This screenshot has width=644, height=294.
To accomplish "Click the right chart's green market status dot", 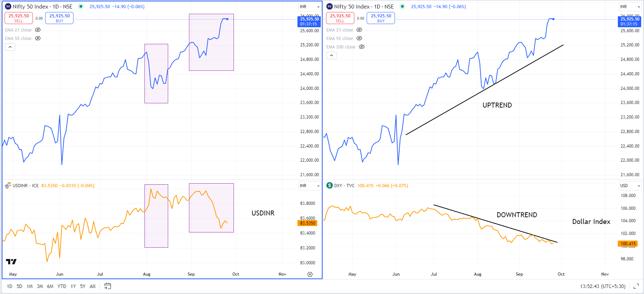I will [x=402, y=6].
